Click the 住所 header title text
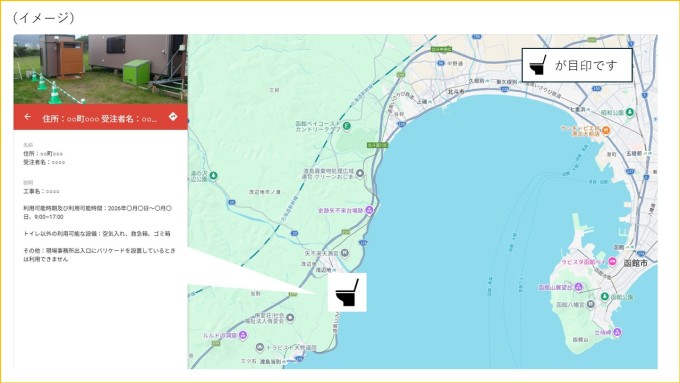 pyautogui.click(x=99, y=118)
